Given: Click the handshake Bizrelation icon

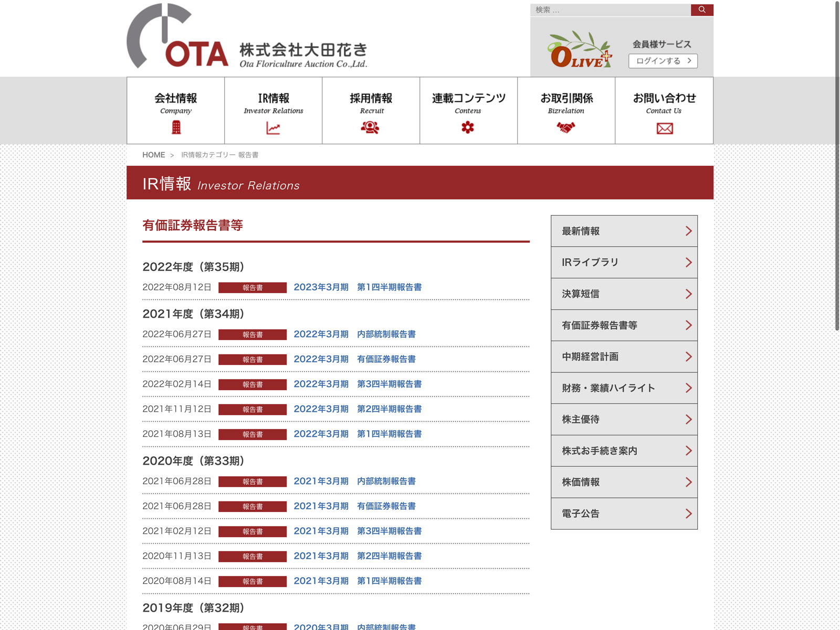Looking at the screenshot, I should coord(565,128).
